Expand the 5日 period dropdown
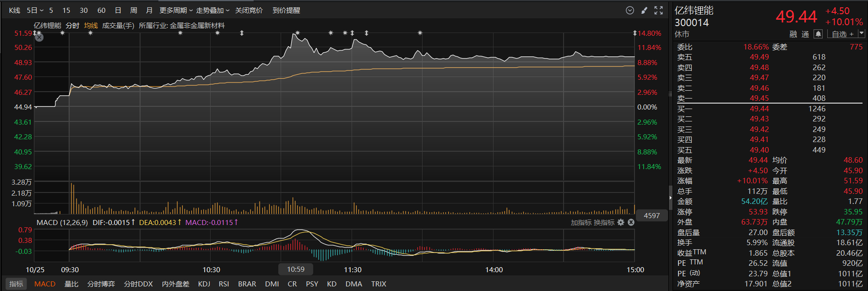The height and width of the screenshot is (291, 868). (x=35, y=11)
